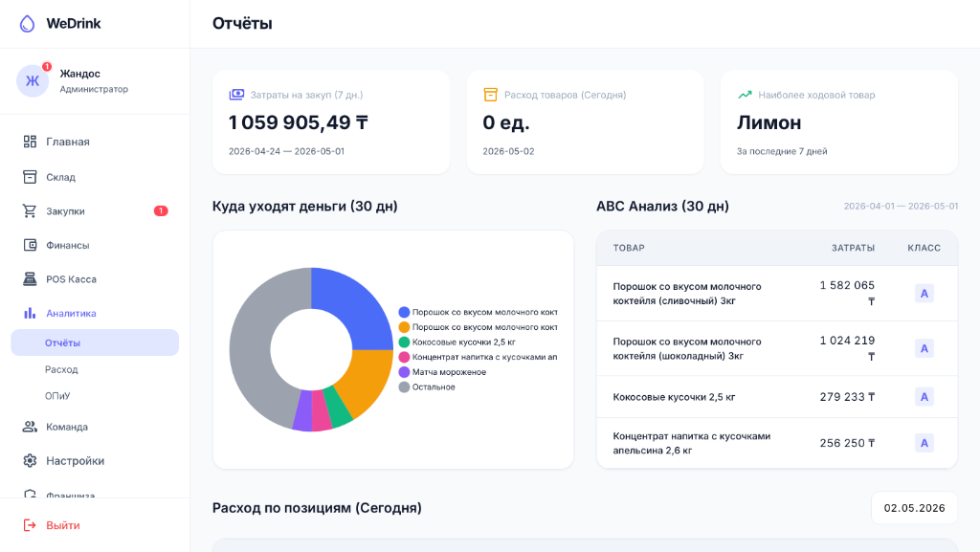Viewport: 980px width, 552px height.
Task: Select row Порошок (сливочный) 3кг
Action: click(x=777, y=294)
